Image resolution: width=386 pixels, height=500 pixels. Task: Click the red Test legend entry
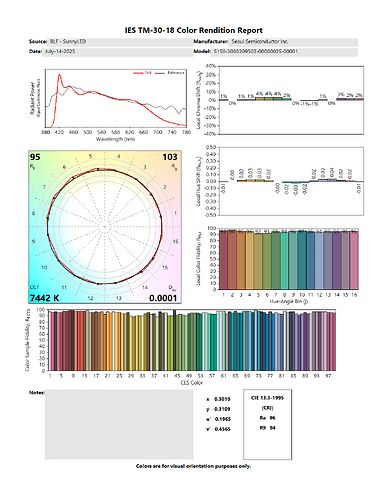[142, 73]
